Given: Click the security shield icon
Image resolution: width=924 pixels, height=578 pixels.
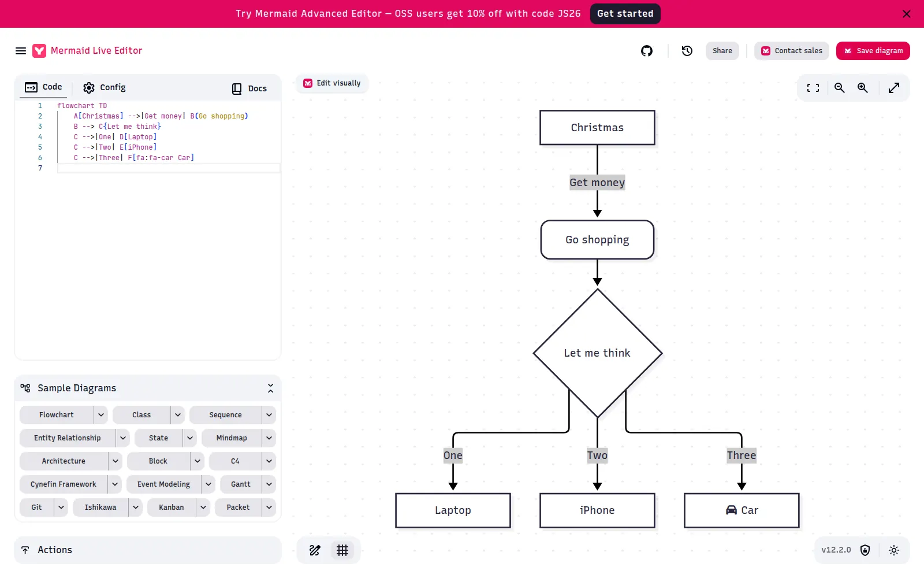Looking at the screenshot, I should coord(865,550).
